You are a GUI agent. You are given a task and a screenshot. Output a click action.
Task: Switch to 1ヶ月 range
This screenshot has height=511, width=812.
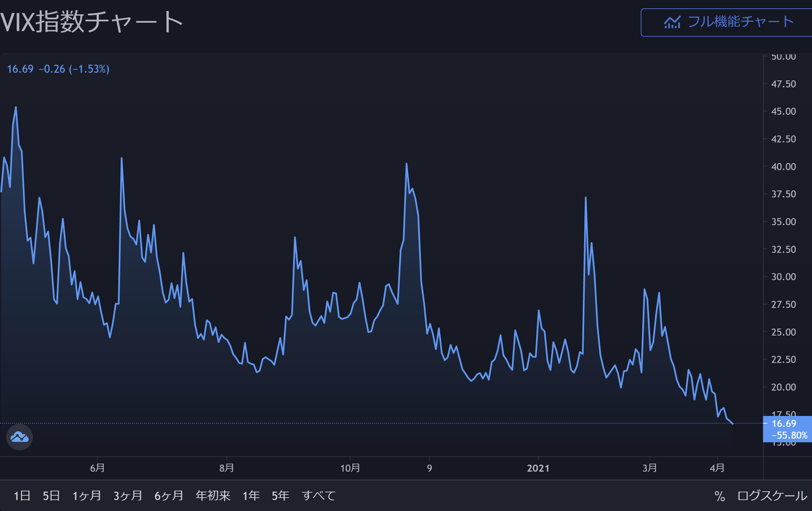87,496
